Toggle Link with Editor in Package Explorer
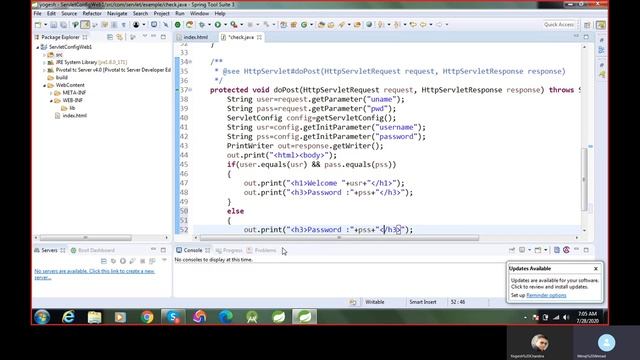 (x=120, y=37)
